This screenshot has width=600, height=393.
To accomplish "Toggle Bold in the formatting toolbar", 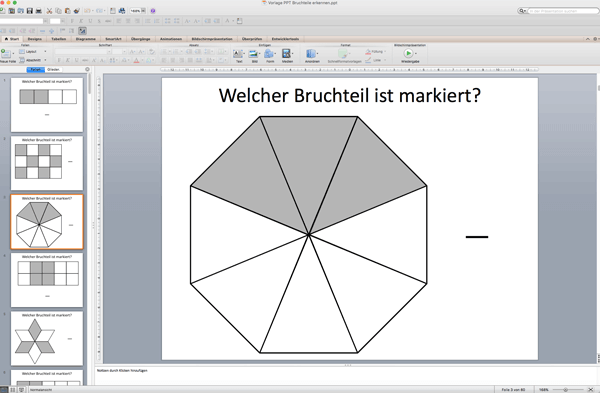I will pos(72,21).
